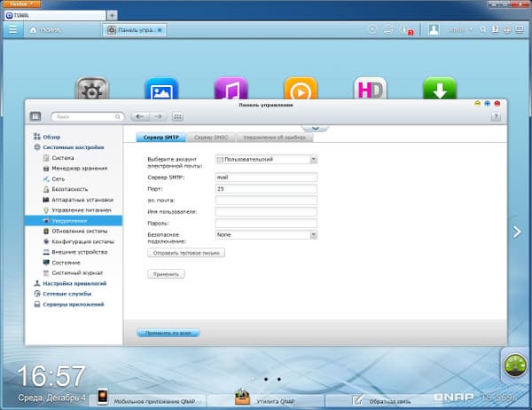Go forward with the right arrow button
This screenshot has width=532, height=410.
tap(158, 116)
